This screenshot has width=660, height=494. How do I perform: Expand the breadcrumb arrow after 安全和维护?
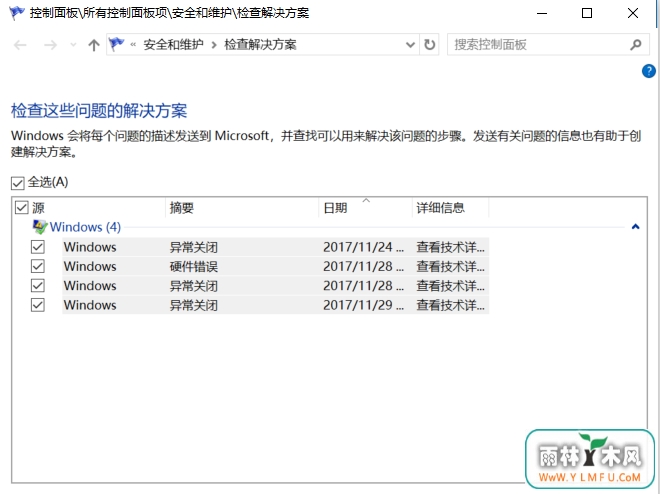point(214,45)
